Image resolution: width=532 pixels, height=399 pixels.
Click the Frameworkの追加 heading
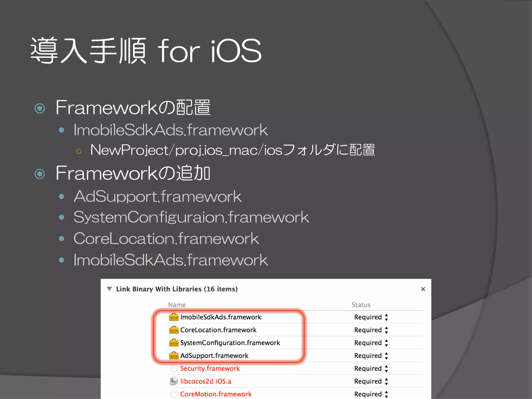click(x=133, y=173)
